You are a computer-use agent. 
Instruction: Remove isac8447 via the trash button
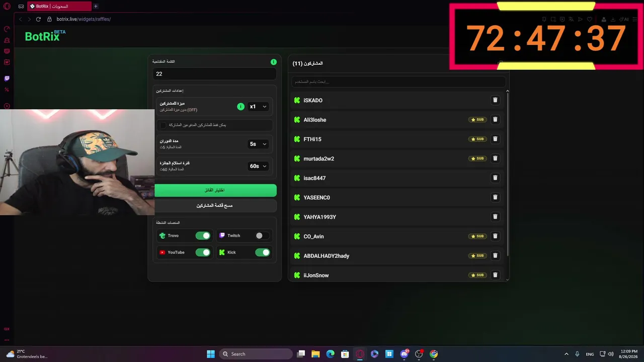pos(495,178)
